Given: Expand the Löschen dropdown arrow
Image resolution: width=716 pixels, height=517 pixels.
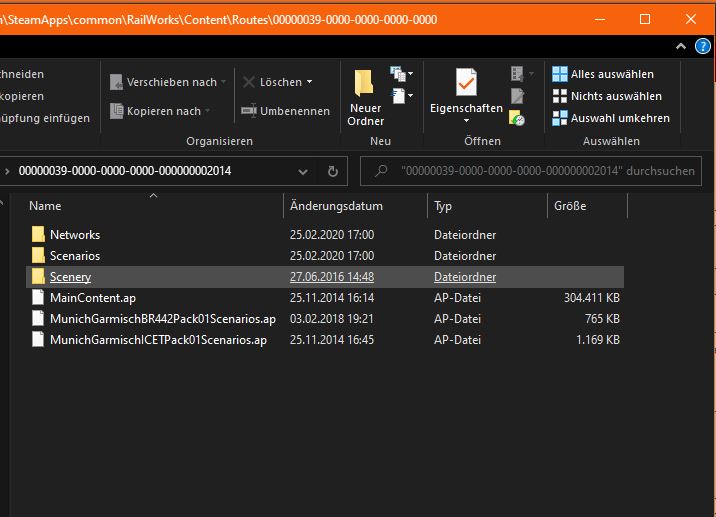Looking at the screenshot, I should [309, 82].
